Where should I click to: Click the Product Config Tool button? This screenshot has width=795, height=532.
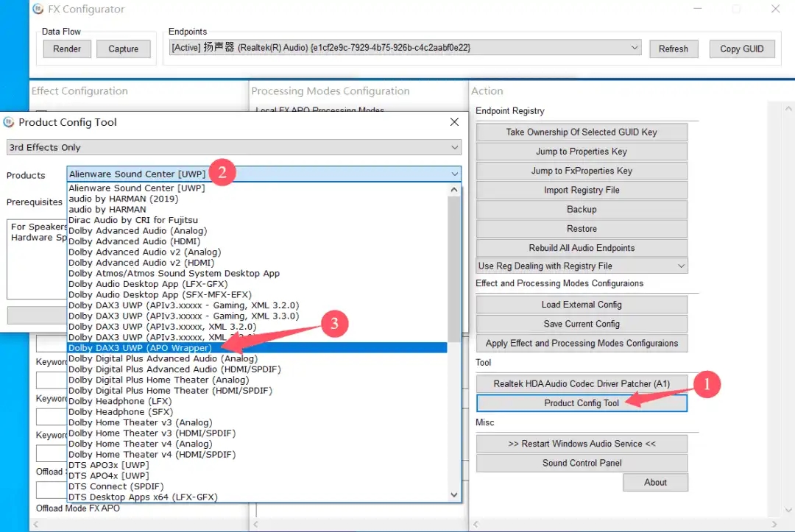click(x=582, y=402)
